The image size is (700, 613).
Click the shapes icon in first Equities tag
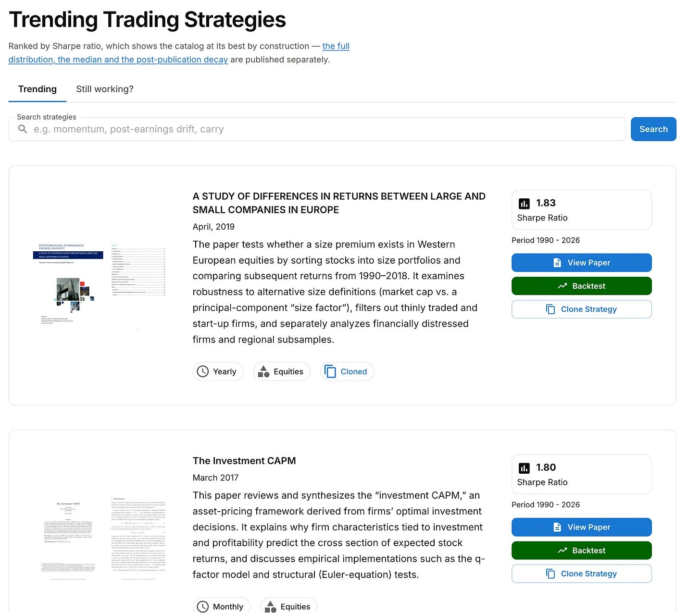pos(263,371)
